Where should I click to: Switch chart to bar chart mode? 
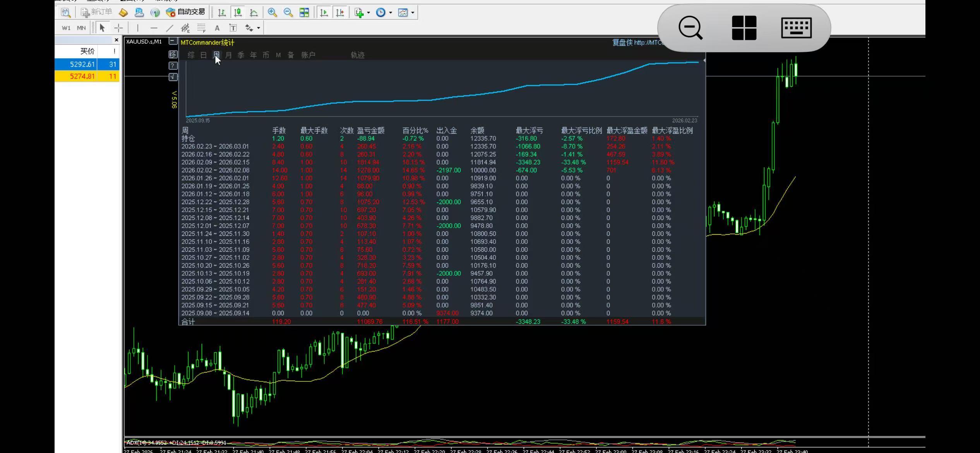click(222, 12)
